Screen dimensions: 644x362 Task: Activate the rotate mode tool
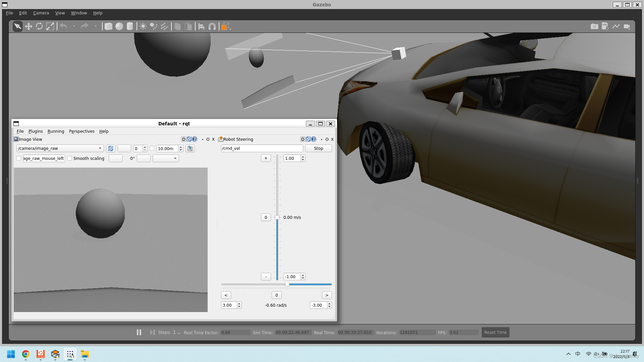click(39, 26)
